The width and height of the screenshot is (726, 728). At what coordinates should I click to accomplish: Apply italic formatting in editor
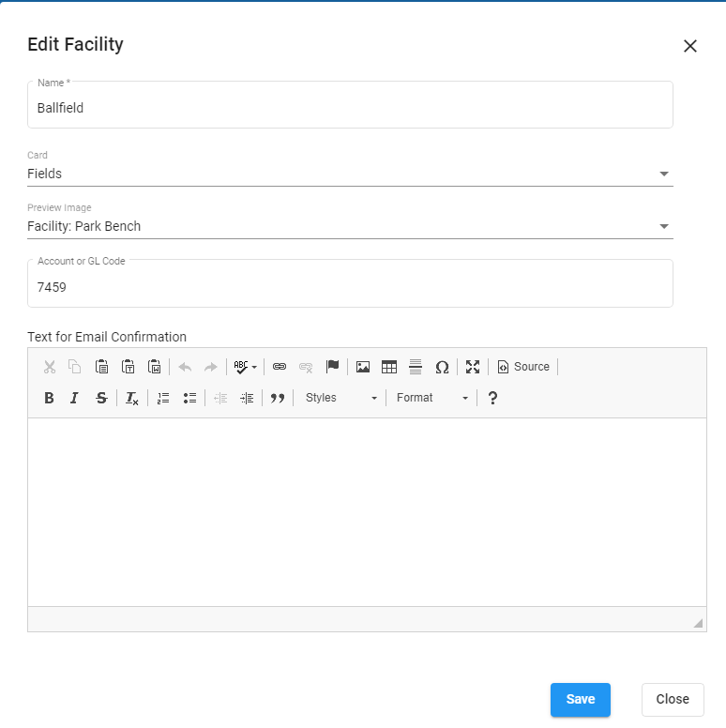[75, 398]
